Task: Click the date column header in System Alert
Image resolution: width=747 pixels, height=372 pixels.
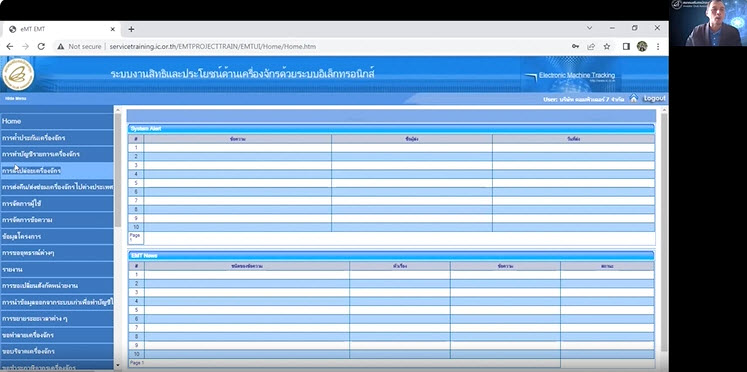Action: point(574,139)
